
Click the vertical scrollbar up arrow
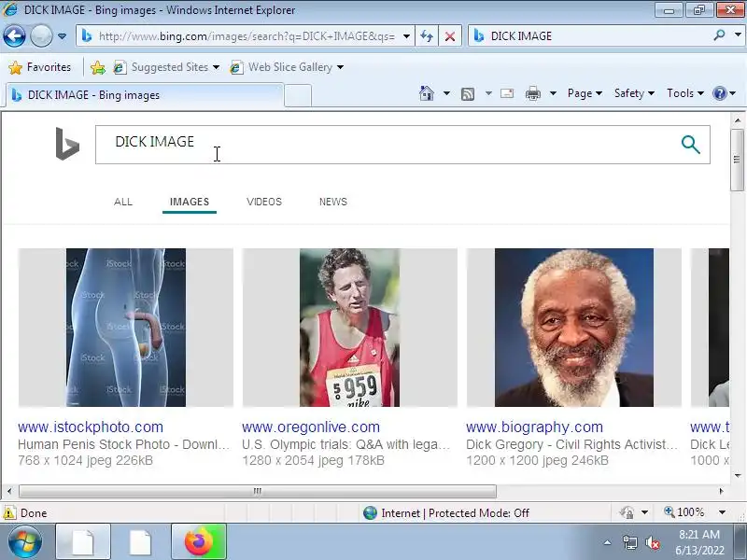coord(737,120)
